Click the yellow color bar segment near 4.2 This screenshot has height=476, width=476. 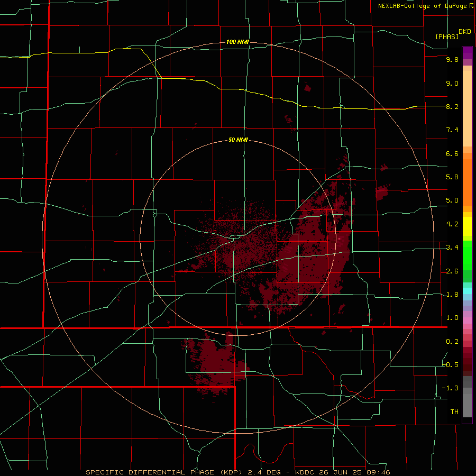467,226
